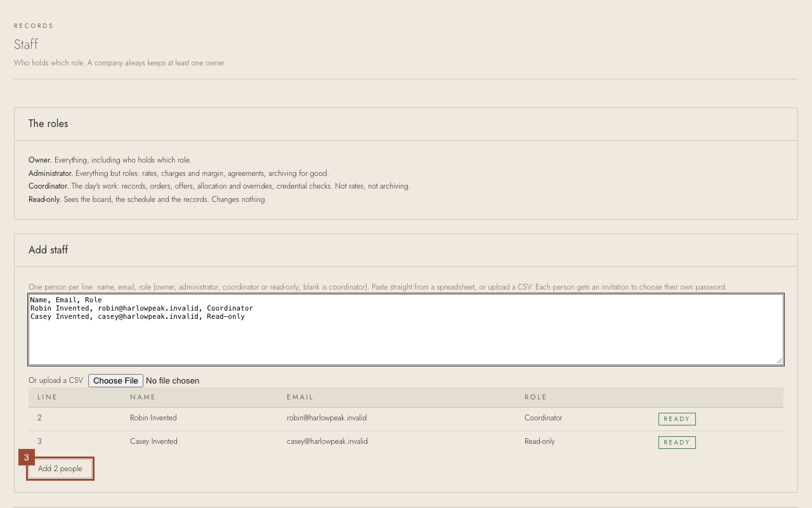The width and height of the screenshot is (812, 508).
Task: Click the Read-only role description line
Action: [x=148, y=199]
